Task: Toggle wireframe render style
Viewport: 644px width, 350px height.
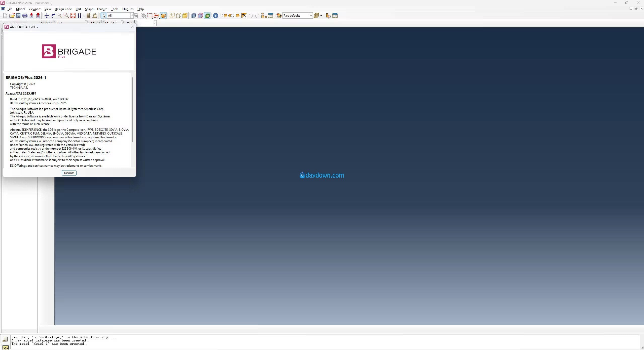Action: [x=172, y=16]
